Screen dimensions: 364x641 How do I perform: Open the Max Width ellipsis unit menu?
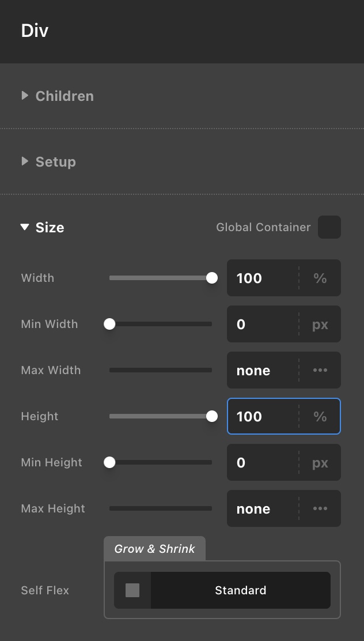[320, 371]
